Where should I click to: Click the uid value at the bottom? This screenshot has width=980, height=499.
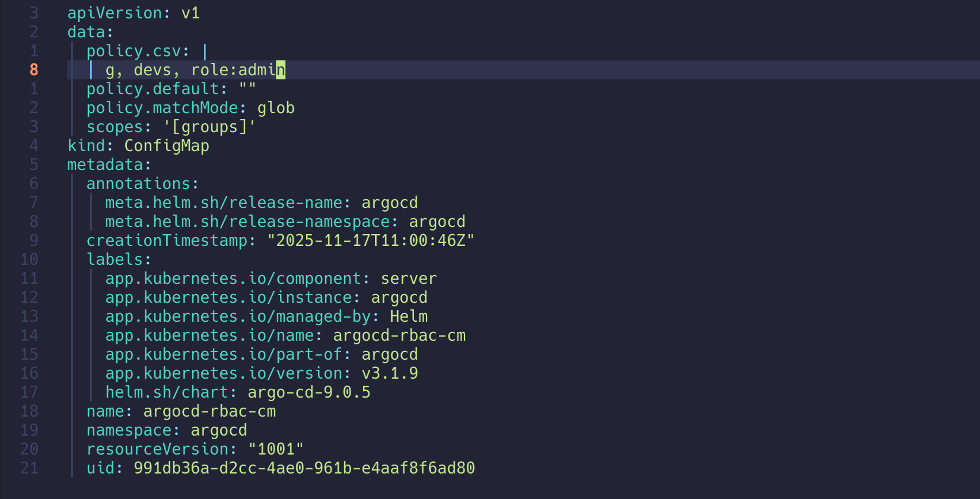[304, 468]
